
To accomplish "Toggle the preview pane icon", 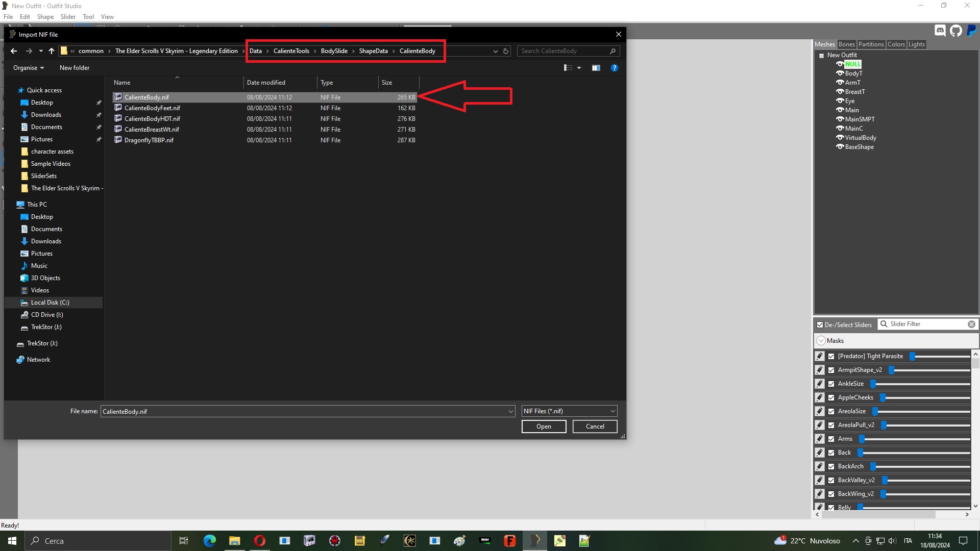I will [596, 68].
